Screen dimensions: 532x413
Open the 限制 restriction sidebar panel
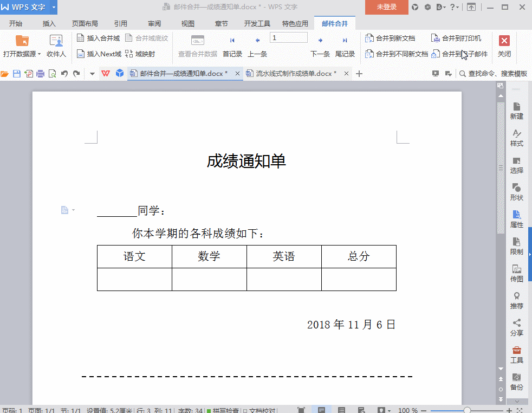click(517, 247)
